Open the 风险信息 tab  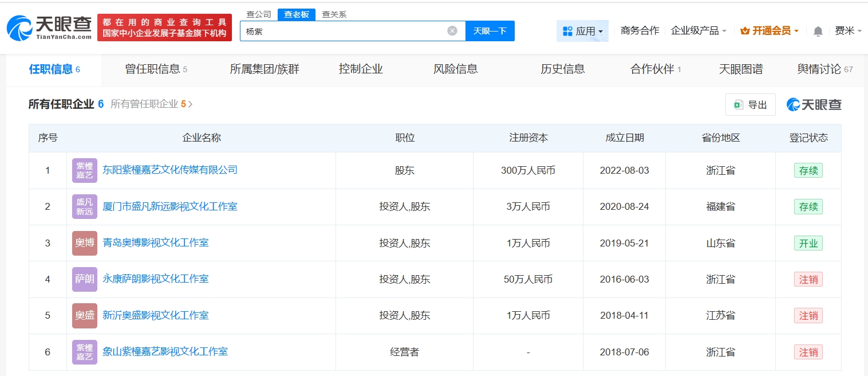pos(456,69)
